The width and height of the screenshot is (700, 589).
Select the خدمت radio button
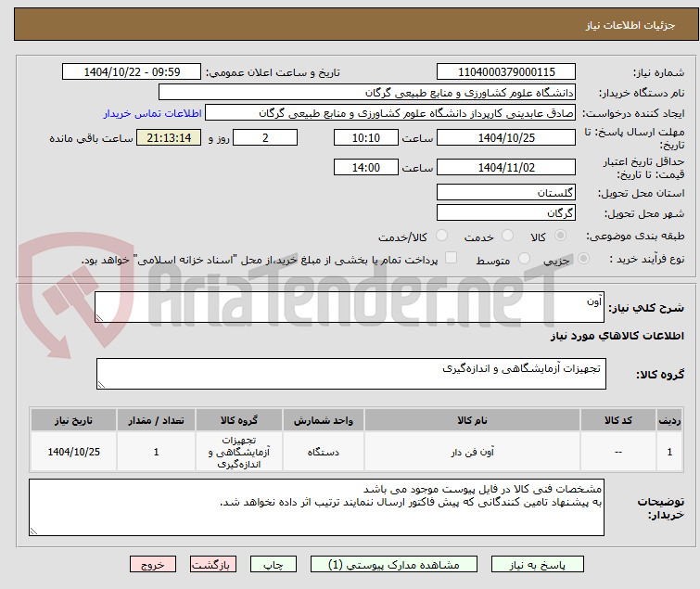(x=507, y=236)
